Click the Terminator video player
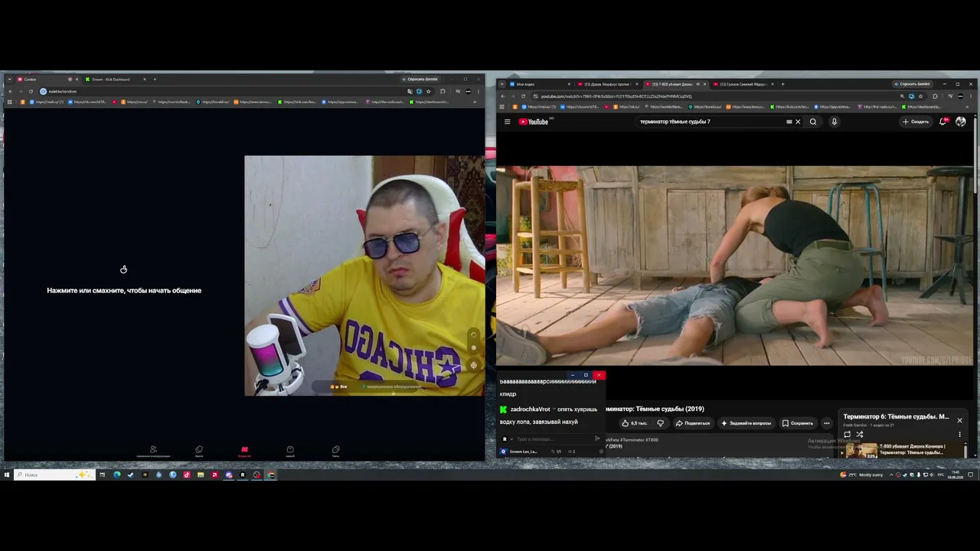Screen dimensions: 980x551 tap(735, 266)
